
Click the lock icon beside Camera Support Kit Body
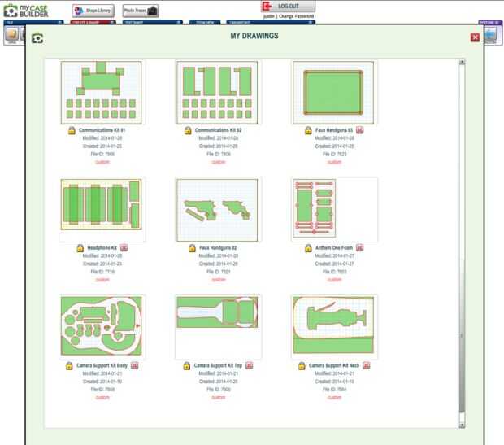coord(69,366)
